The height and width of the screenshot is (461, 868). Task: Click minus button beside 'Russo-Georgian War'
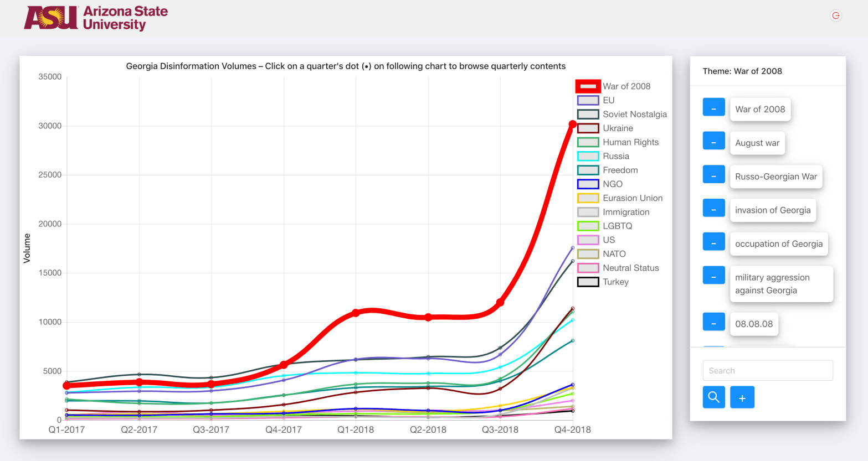pos(713,175)
